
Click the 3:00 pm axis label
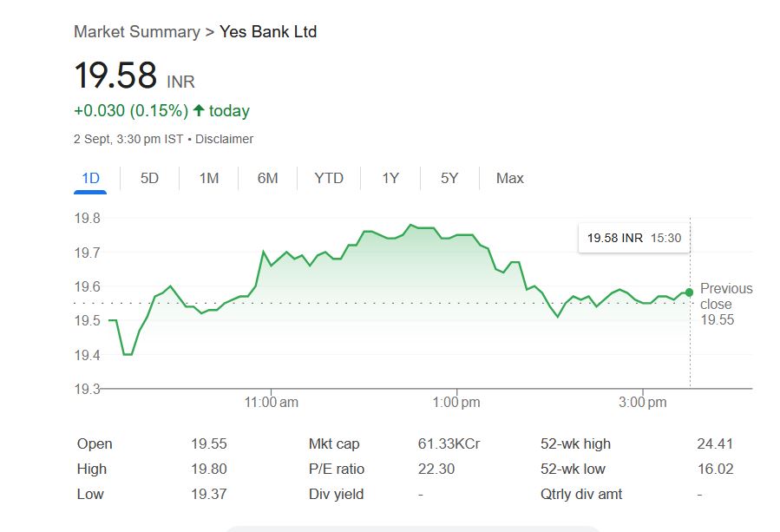tap(643, 403)
